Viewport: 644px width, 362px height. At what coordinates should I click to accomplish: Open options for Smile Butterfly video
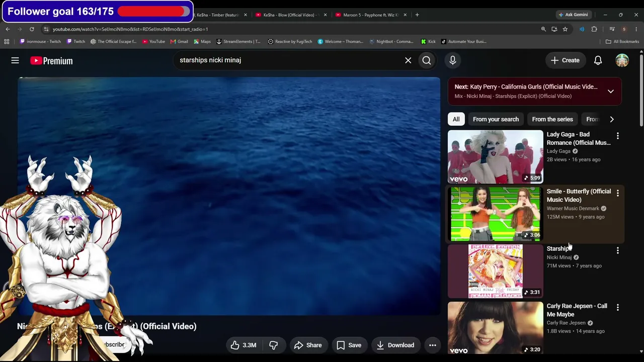point(618,193)
